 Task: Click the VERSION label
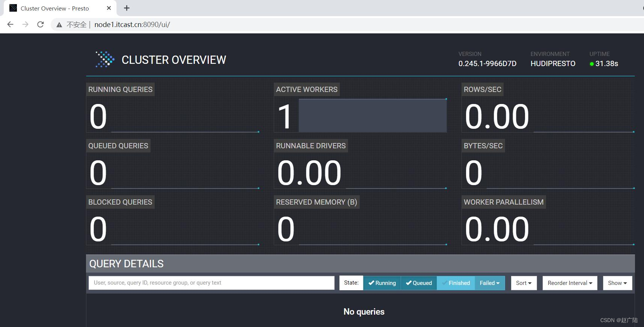tap(470, 54)
